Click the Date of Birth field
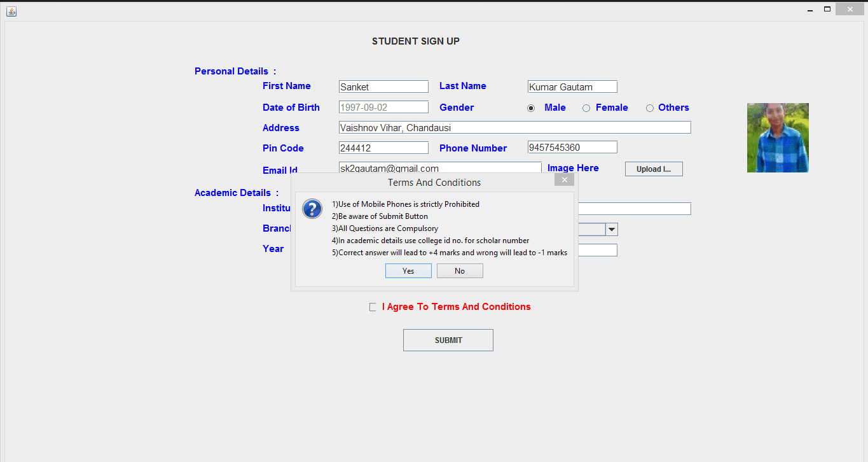Screen dimensions: 868x462 click(x=383, y=107)
